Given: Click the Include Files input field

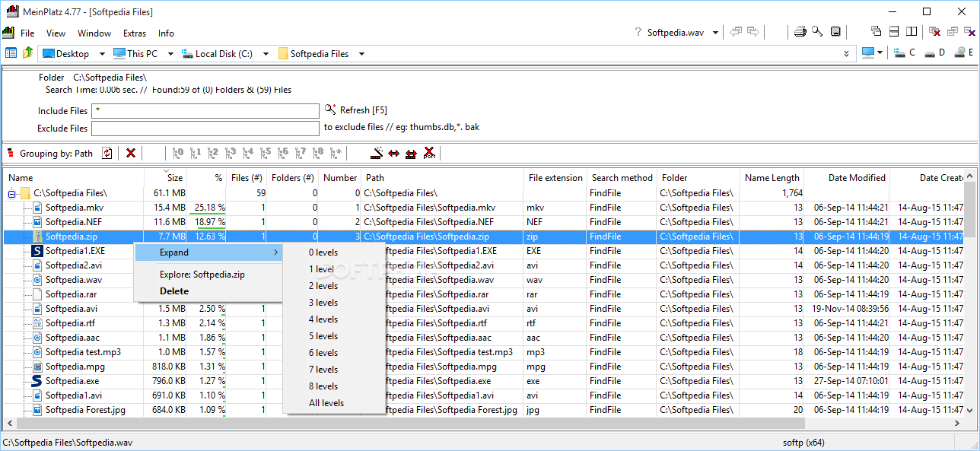Looking at the screenshot, I should click(x=205, y=111).
